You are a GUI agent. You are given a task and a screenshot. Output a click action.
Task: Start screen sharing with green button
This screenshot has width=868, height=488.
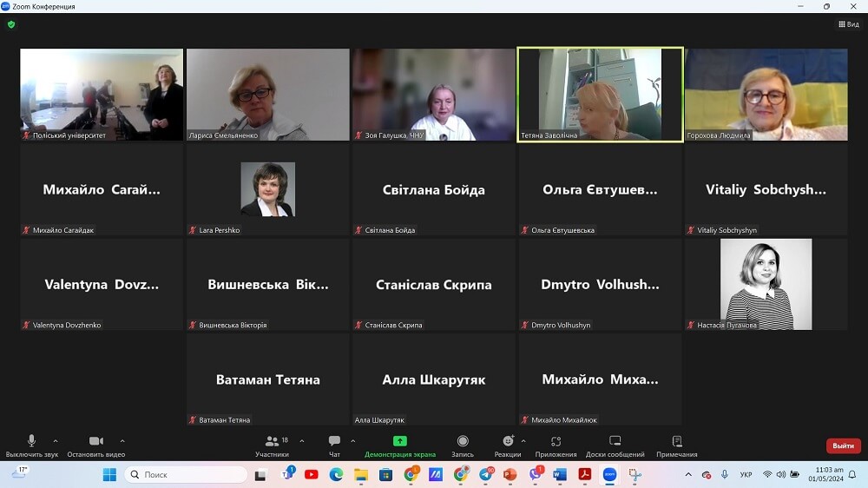(399, 441)
